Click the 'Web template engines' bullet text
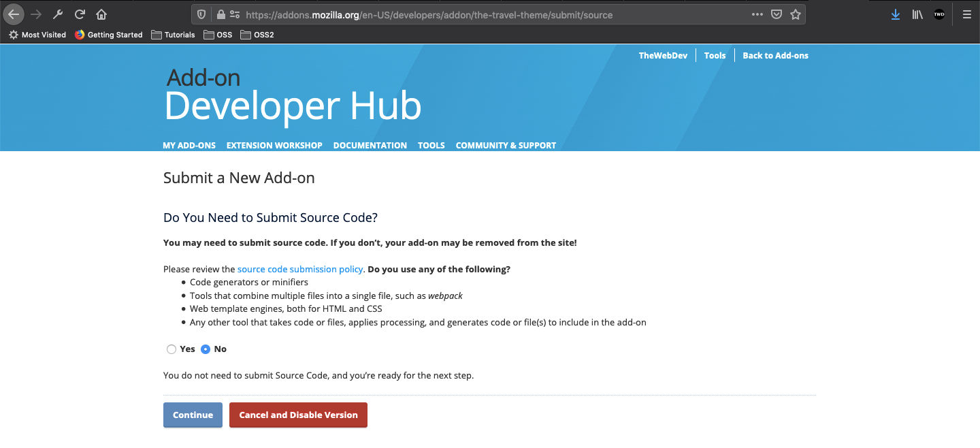 (x=286, y=309)
